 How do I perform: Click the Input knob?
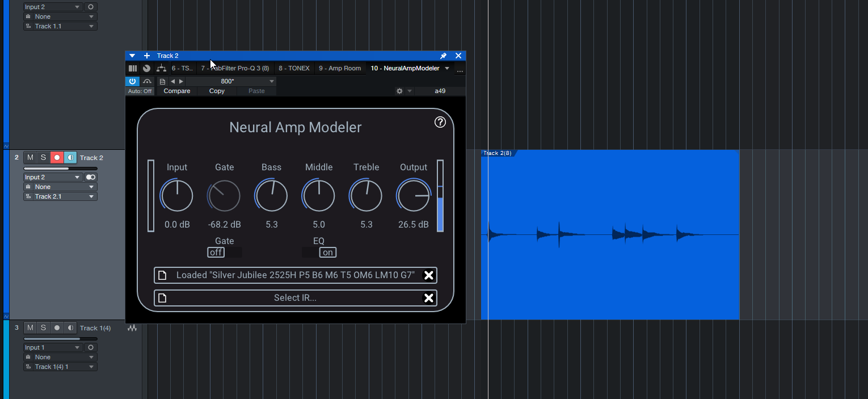(x=177, y=196)
